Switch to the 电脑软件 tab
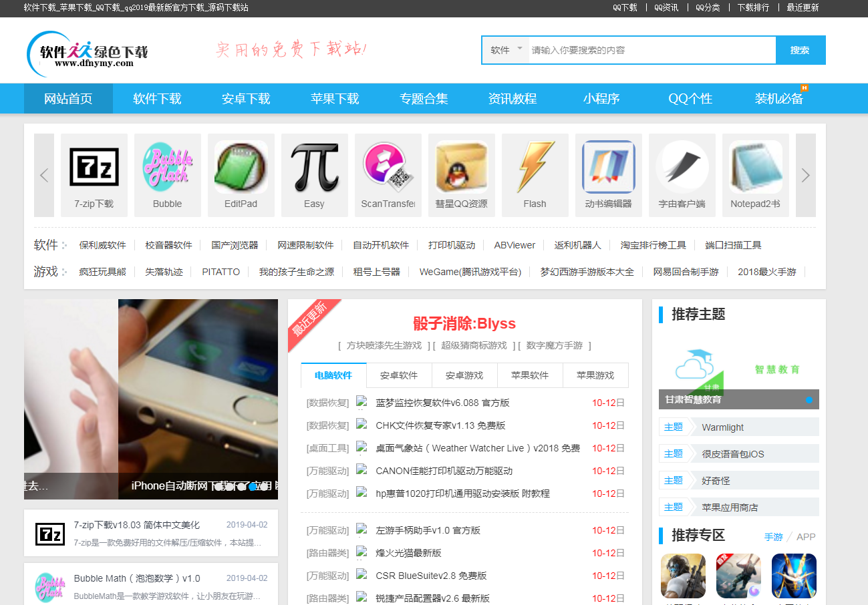This screenshot has width=868, height=605. tap(333, 375)
